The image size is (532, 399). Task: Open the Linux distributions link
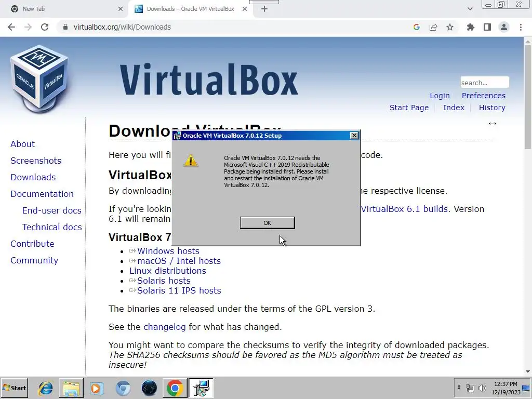pos(168,271)
